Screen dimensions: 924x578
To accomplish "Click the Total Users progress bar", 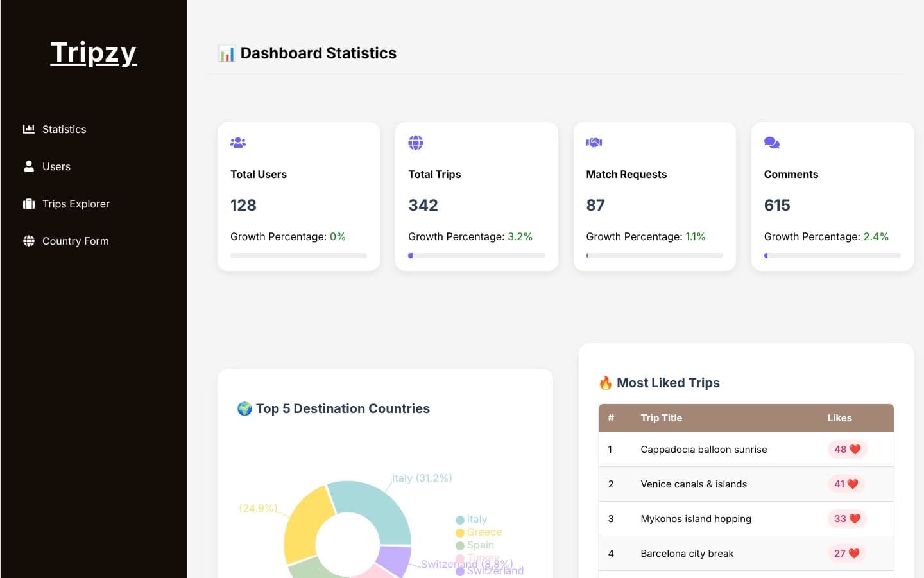I will [x=298, y=256].
